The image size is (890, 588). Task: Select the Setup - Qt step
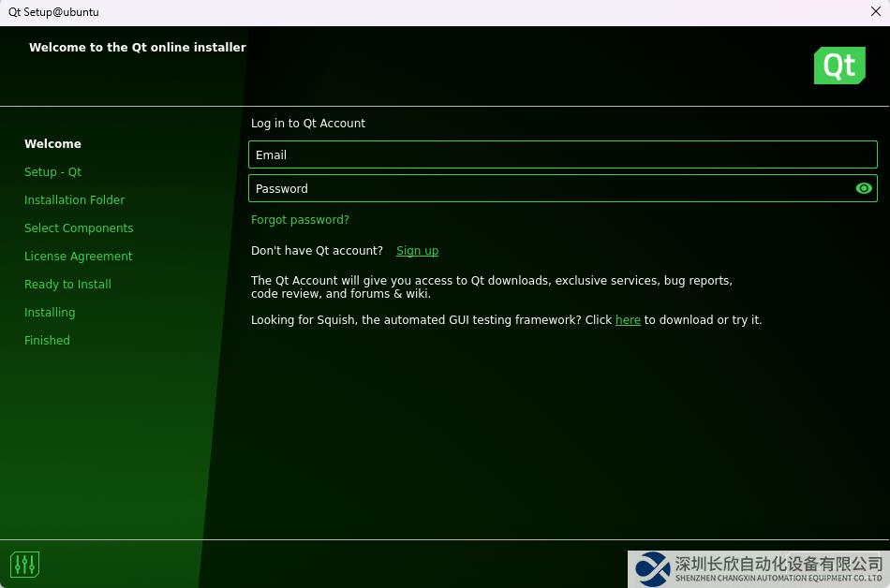coord(52,171)
